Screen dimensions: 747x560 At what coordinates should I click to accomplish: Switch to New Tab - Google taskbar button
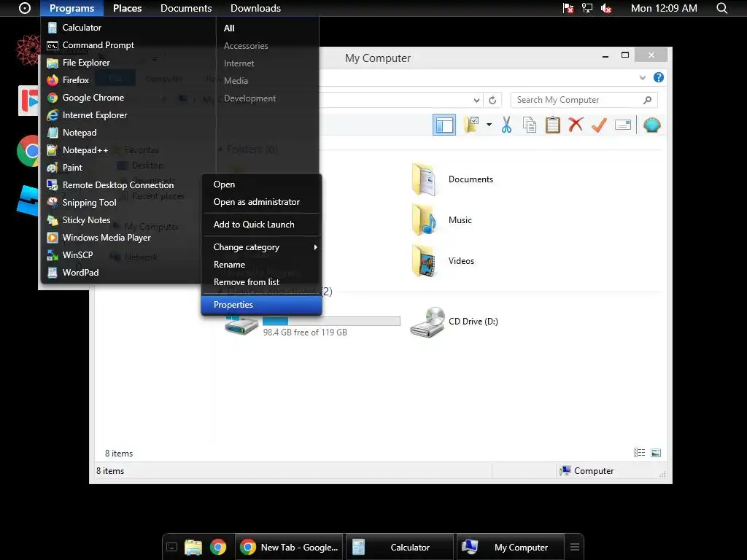[289, 548]
